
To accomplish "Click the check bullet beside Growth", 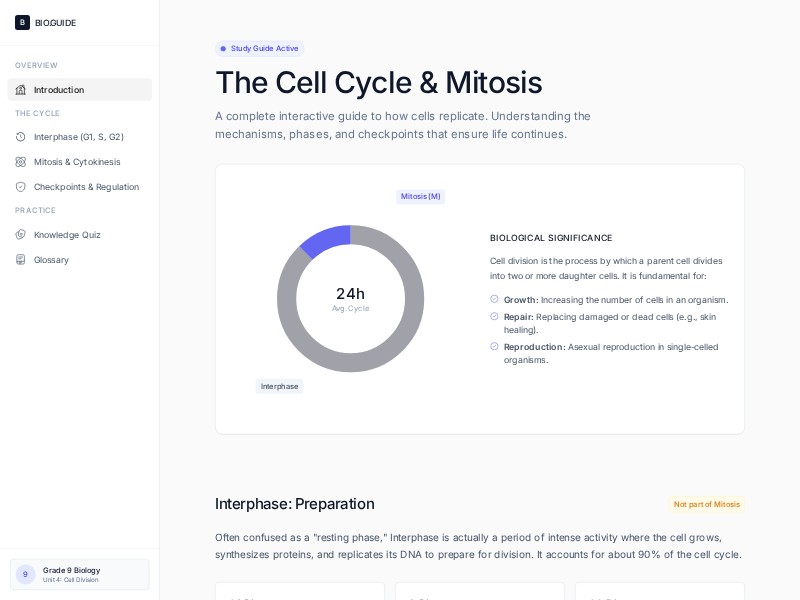I will tap(493, 300).
